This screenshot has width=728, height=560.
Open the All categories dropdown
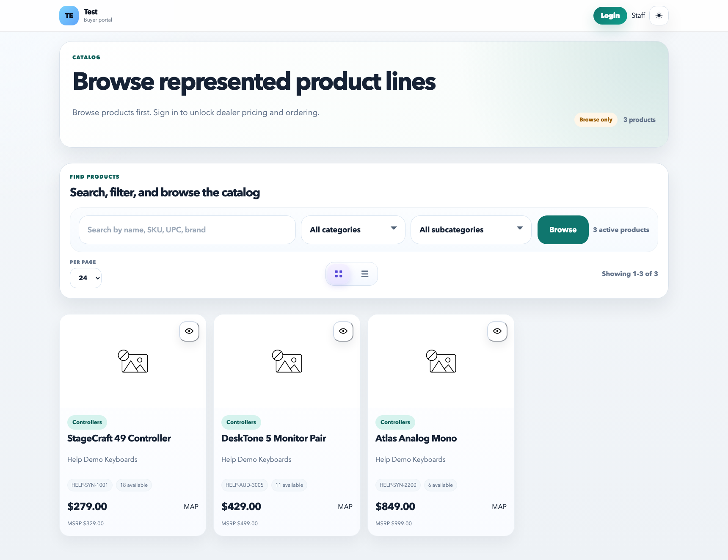[353, 230]
